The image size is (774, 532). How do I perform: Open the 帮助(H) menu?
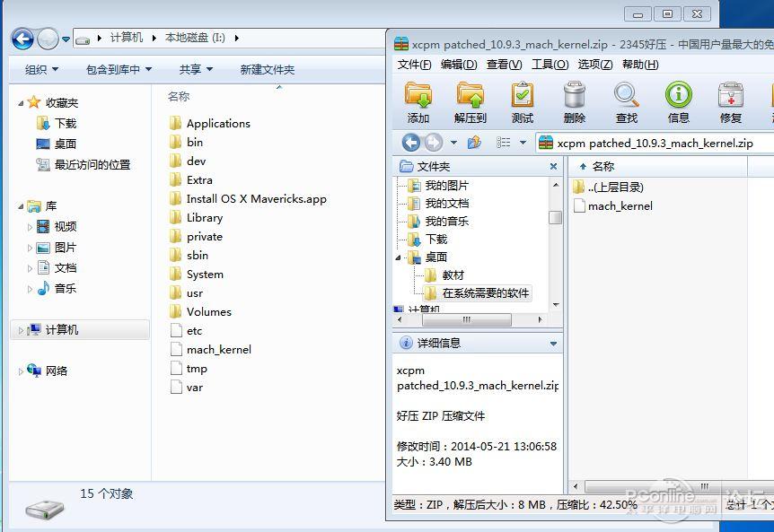pyautogui.click(x=640, y=65)
